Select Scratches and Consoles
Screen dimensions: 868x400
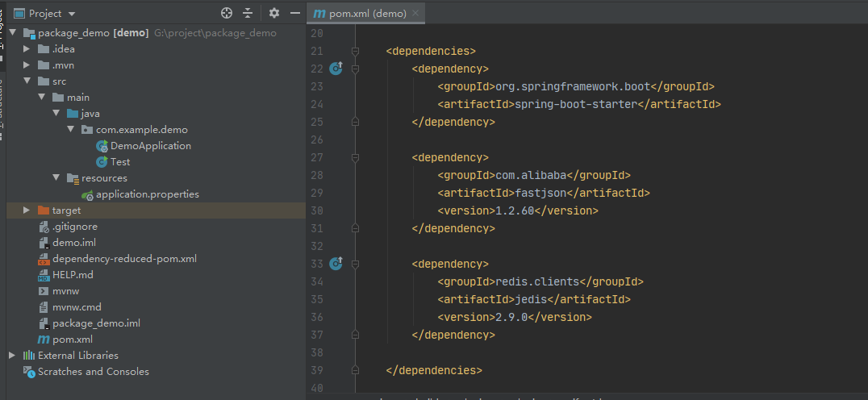point(93,372)
